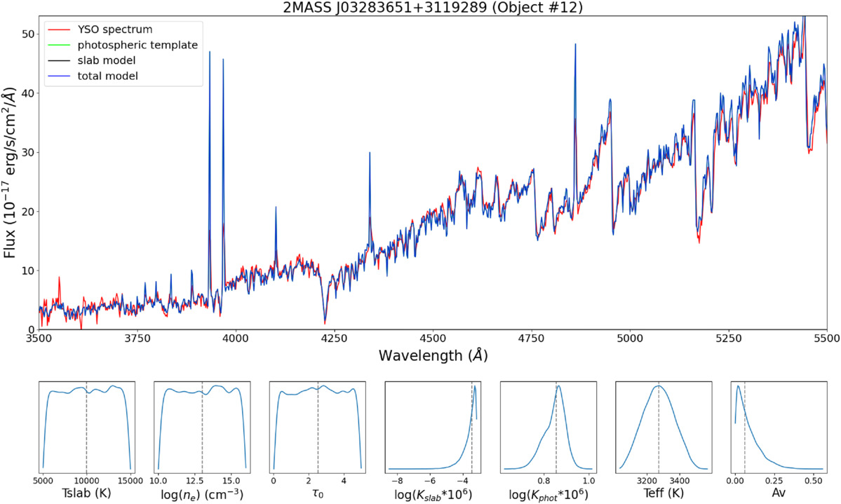Click the "Av" panel label
This screenshot has height=504, width=841.
779,493
